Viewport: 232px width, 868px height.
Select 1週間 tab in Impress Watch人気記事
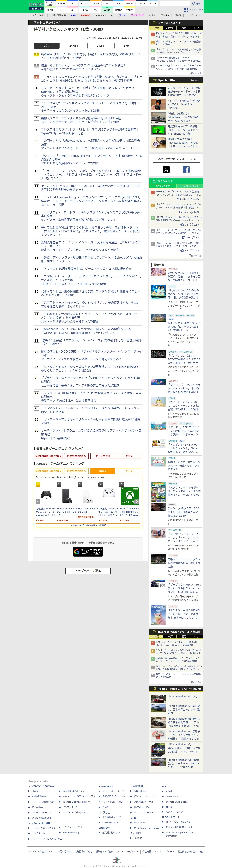click(183, 637)
